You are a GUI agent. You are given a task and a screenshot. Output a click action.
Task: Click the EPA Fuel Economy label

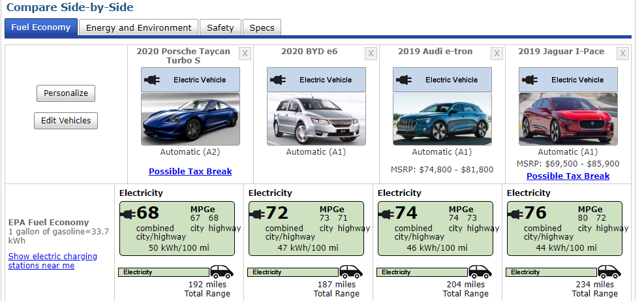point(48,223)
